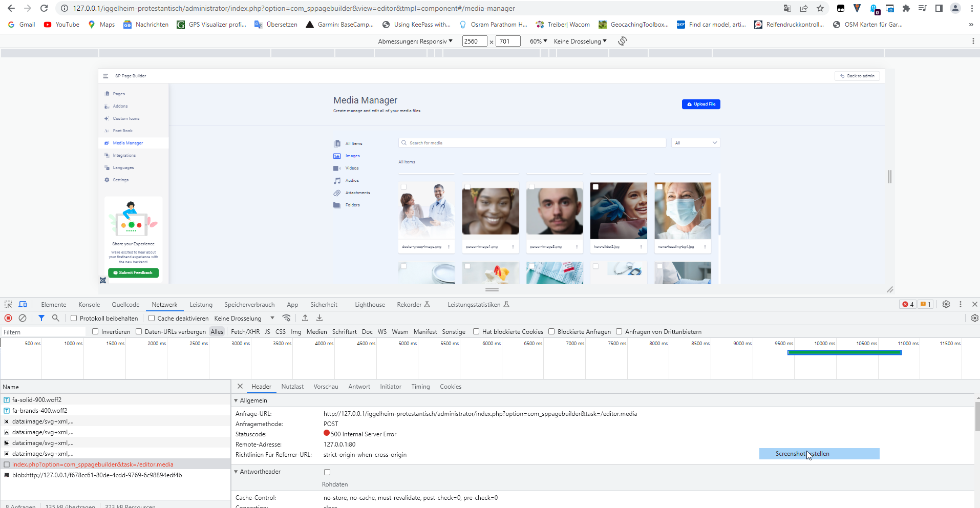Open the Antwort tab of request details

[359, 387]
